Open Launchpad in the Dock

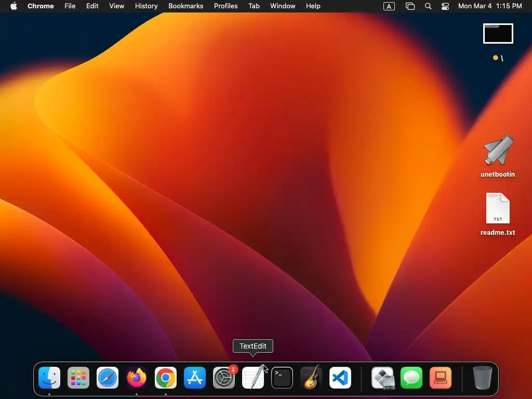78,378
